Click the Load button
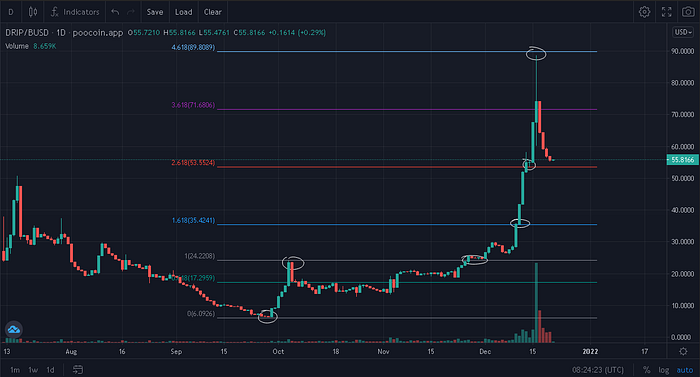Viewport: 700px width, 377px height. click(x=183, y=12)
